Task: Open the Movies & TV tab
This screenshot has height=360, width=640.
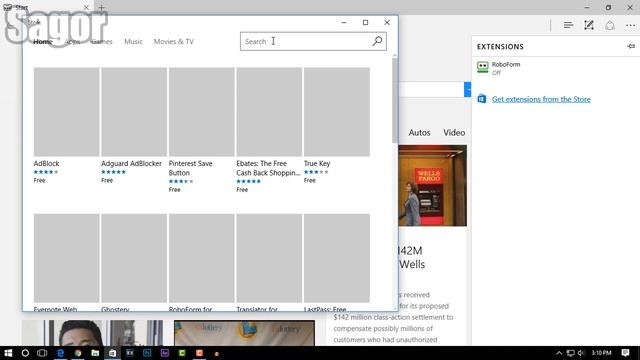Action: [173, 41]
